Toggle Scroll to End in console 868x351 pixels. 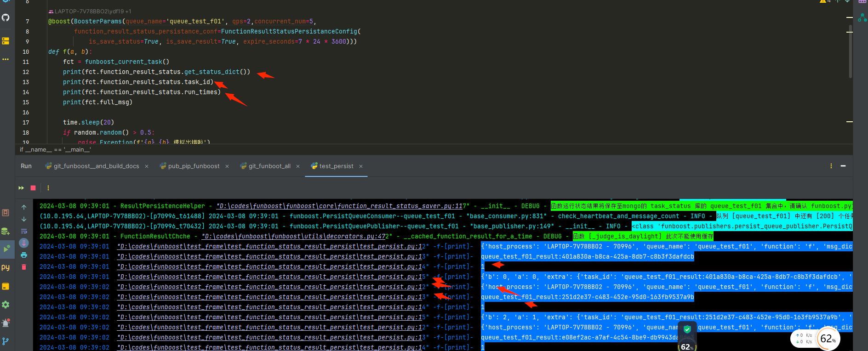(x=24, y=243)
